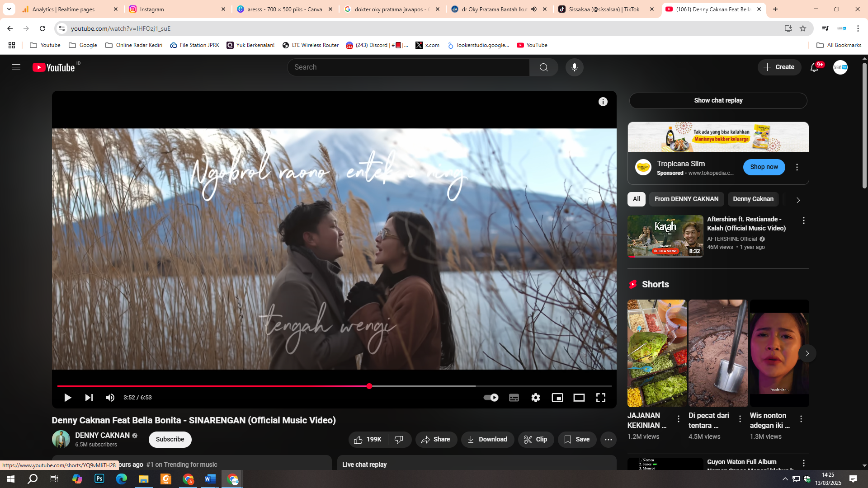Switch to miniplayer

[557, 398]
